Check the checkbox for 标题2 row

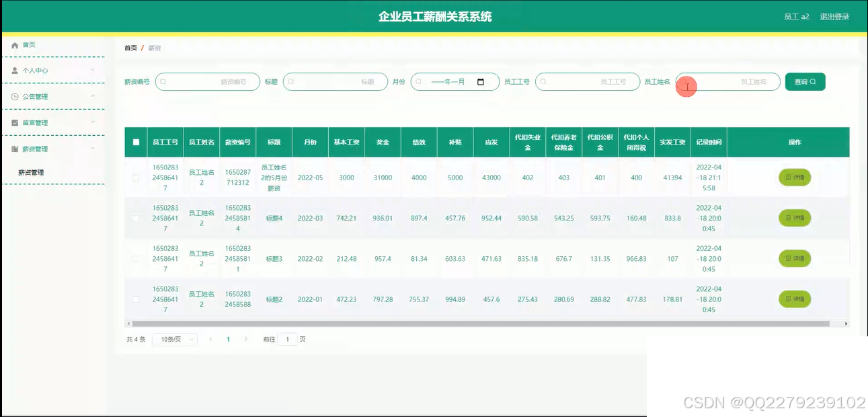136,299
